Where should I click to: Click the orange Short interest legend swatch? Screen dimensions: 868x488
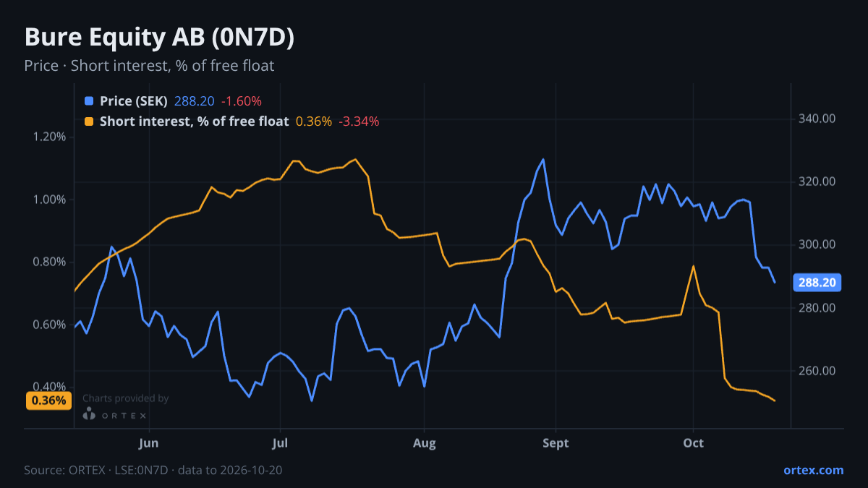tap(89, 121)
